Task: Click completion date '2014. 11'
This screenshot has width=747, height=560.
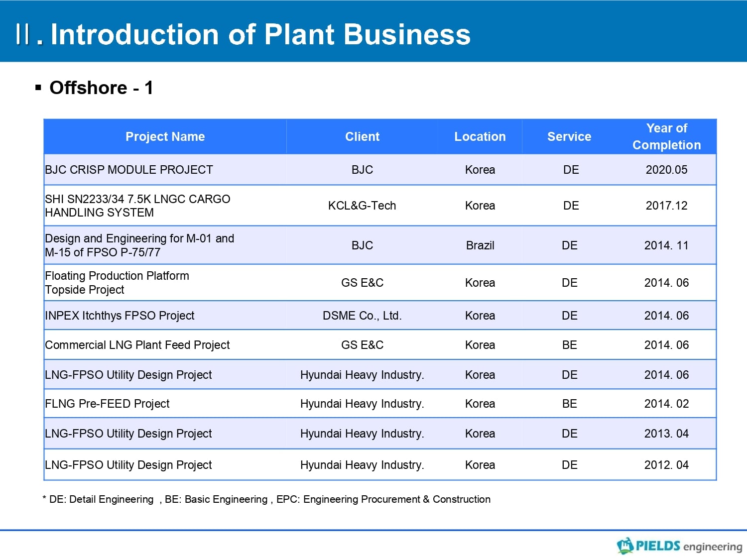Action: click(x=666, y=245)
